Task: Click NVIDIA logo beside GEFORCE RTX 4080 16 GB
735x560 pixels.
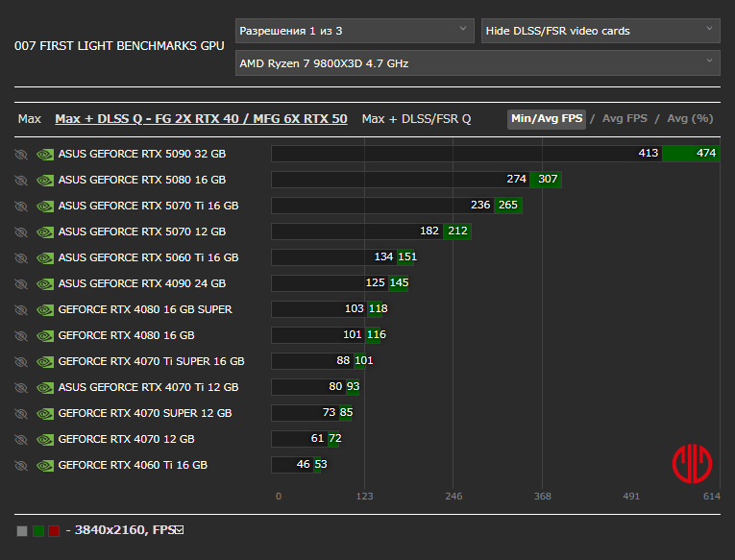Action: (45, 335)
